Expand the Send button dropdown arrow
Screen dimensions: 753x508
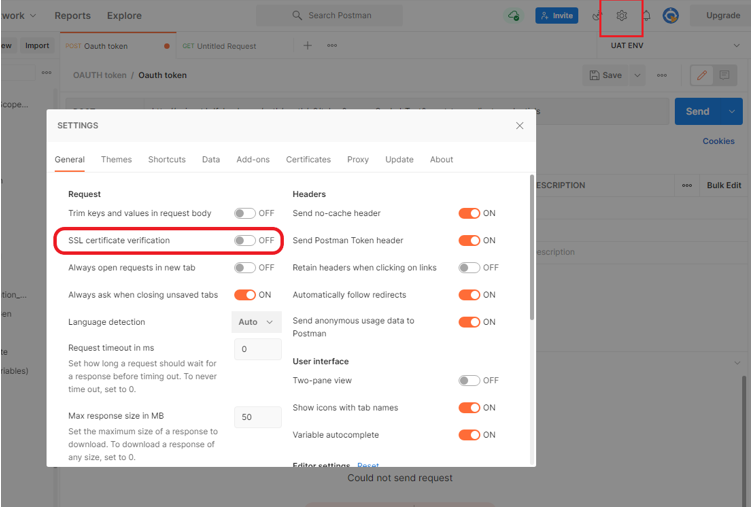tap(732, 112)
